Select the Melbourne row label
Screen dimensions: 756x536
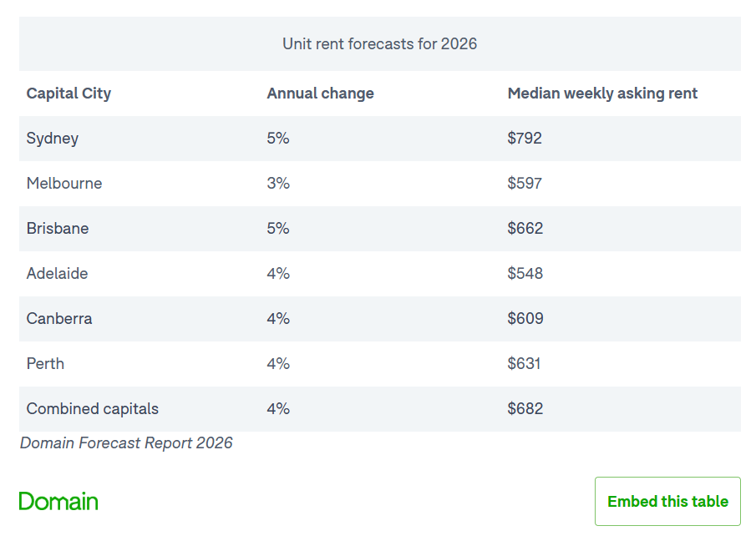[x=64, y=184]
